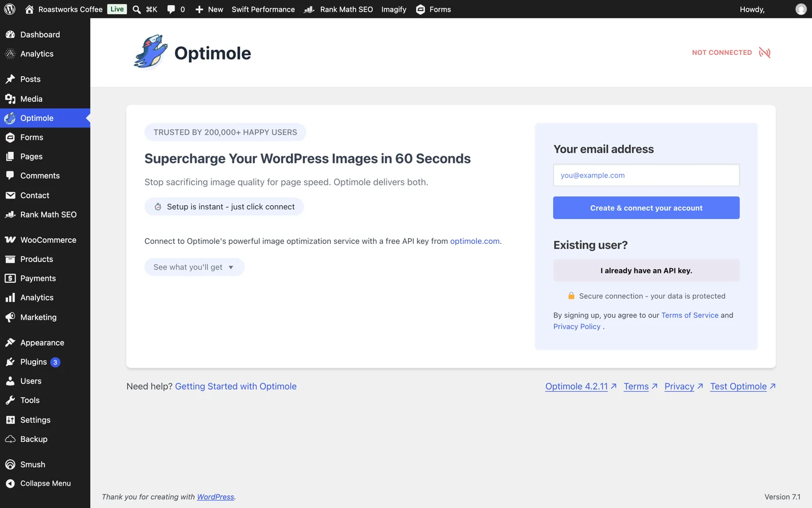Click the Smush icon in the sidebar

[10, 465]
